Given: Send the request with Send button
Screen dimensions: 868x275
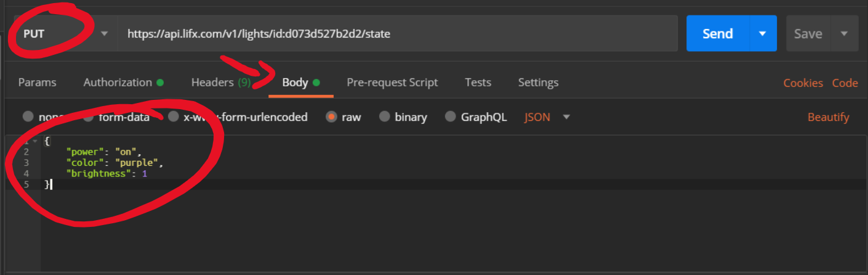Looking at the screenshot, I should tap(718, 33).
